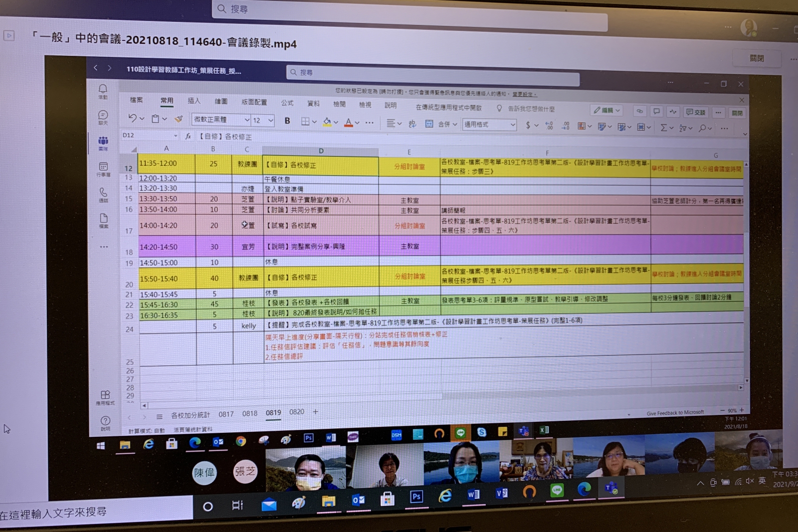Open Task View on bottom Windows taskbar
This screenshot has width=798, height=532.
238,505
